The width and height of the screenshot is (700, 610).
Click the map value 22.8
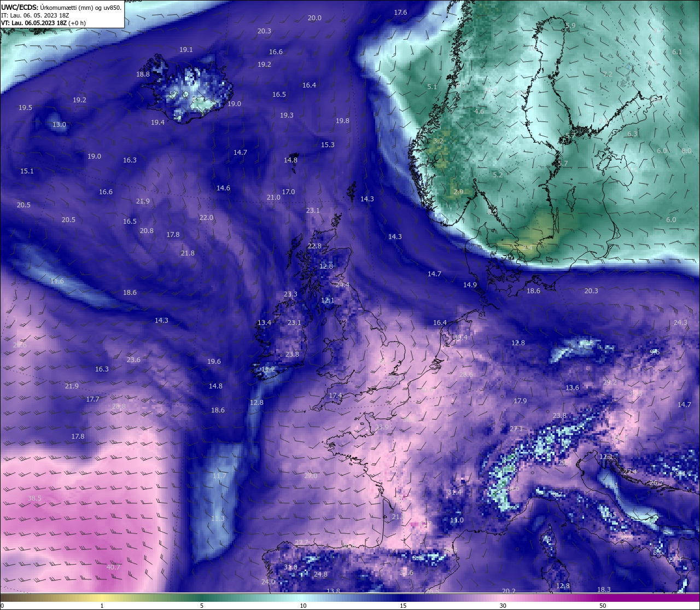coord(314,246)
